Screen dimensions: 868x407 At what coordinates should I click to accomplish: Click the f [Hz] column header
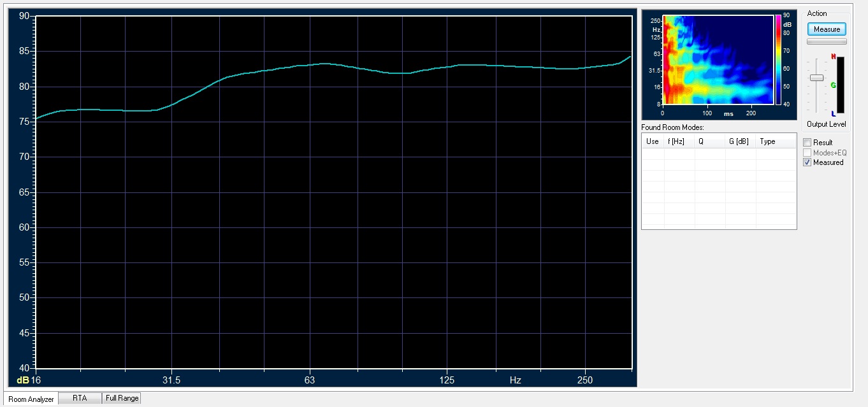point(679,141)
